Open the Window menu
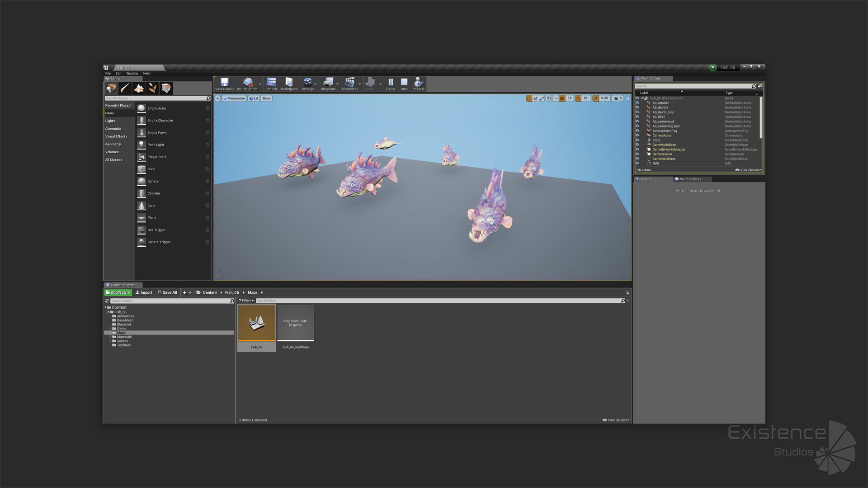 (x=132, y=73)
